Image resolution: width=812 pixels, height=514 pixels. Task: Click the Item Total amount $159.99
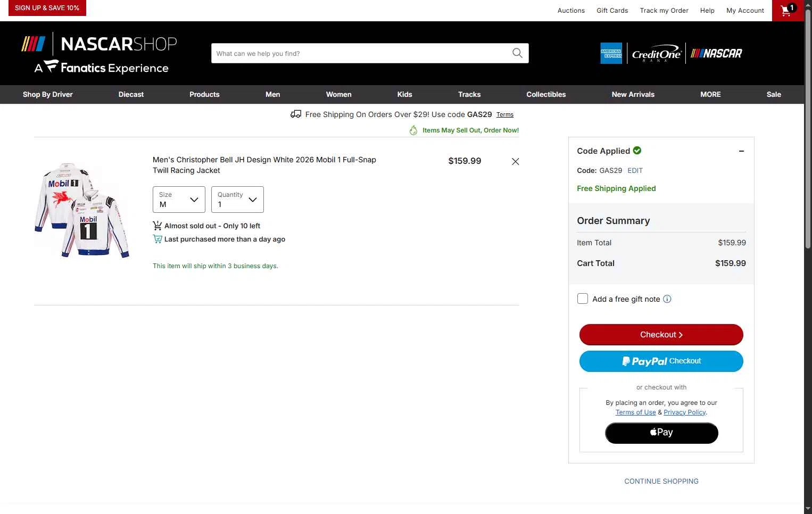(732, 243)
